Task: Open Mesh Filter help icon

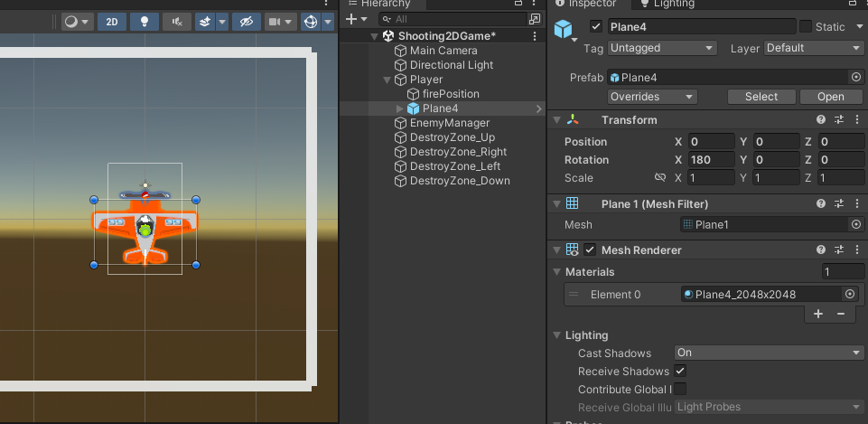Action: (x=821, y=203)
